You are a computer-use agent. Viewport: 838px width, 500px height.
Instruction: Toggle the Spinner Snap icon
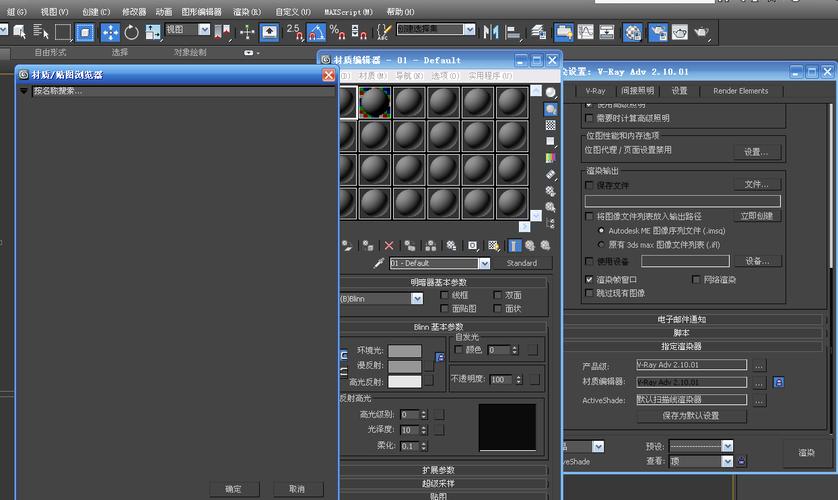pos(359,33)
